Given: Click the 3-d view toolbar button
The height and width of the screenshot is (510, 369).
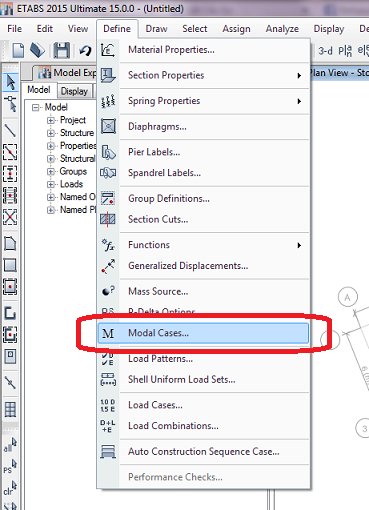Looking at the screenshot, I should pyautogui.click(x=325, y=51).
